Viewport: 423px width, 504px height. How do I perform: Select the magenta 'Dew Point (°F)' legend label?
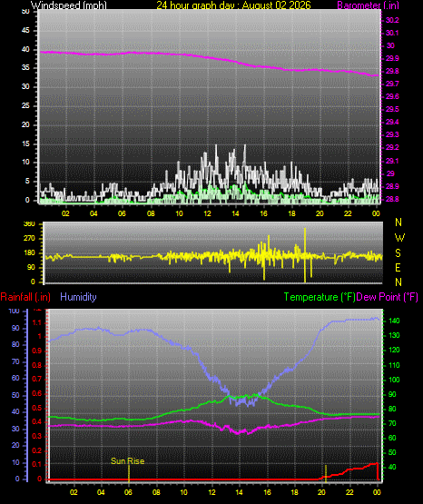click(x=388, y=297)
